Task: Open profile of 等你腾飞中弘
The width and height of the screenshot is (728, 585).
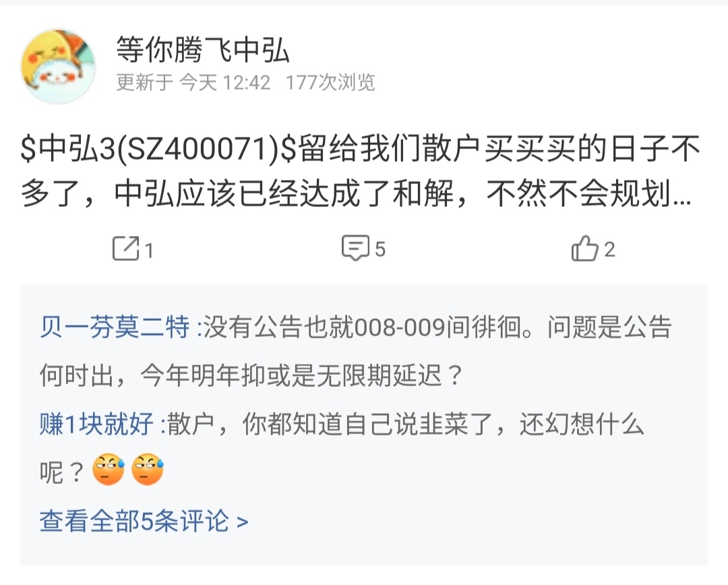Action: (x=203, y=49)
